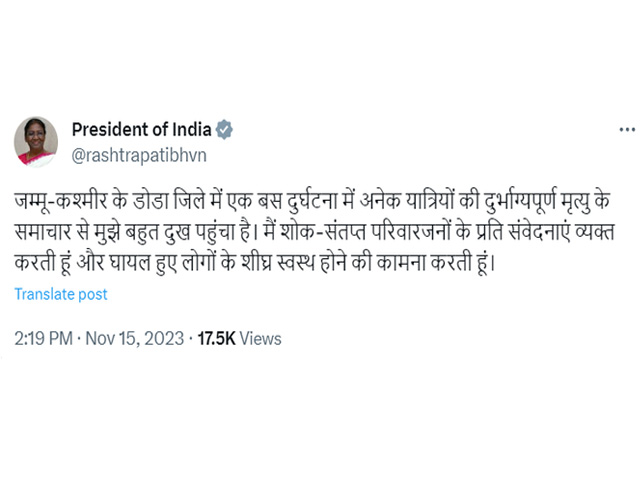Click the 17.5K view count number
The width and height of the screenshot is (640, 480).
click(x=216, y=338)
